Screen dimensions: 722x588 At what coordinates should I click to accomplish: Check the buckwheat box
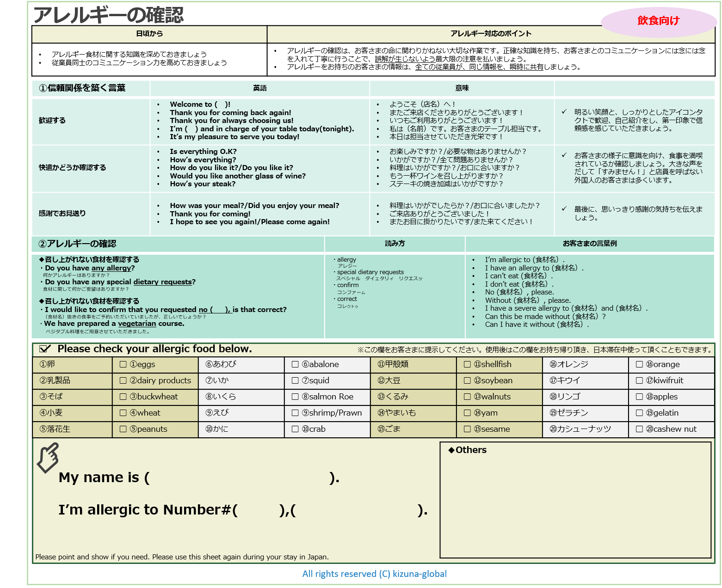tap(123, 397)
